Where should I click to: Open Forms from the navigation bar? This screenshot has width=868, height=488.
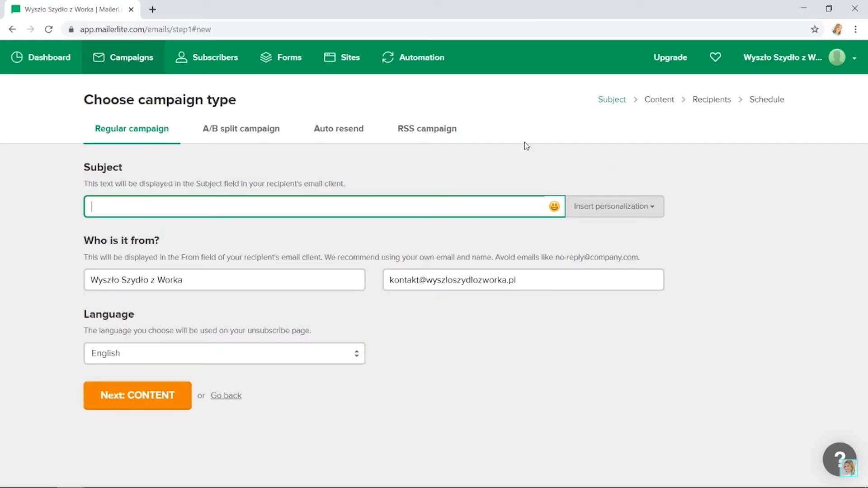(x=281, y=57)
